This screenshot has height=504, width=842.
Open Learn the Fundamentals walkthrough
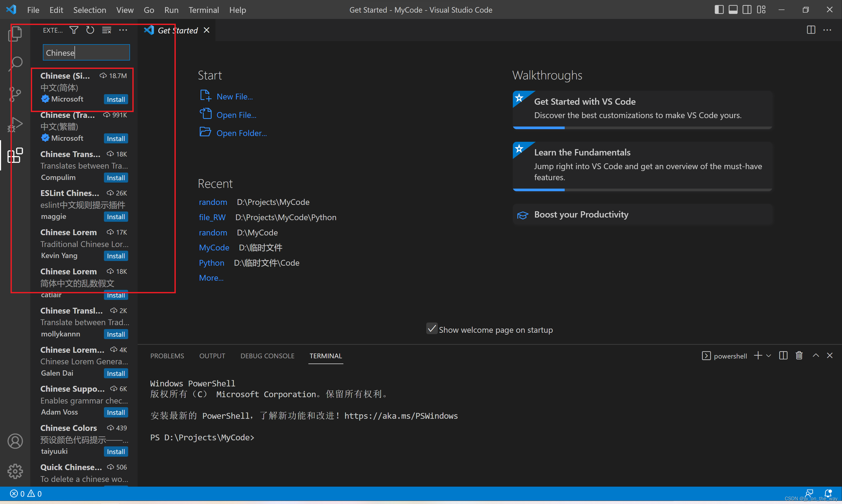pyautogui.click(x=642, y=167)
